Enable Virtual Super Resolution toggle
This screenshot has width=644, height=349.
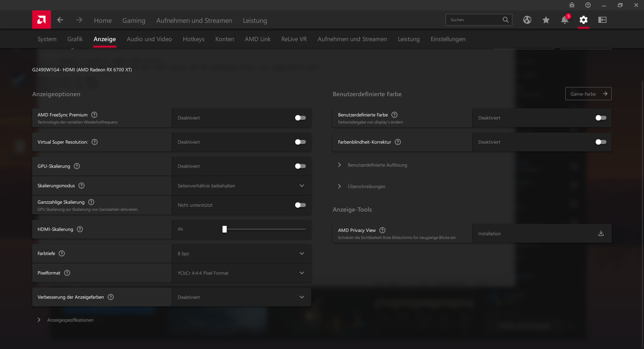[300, 142]
